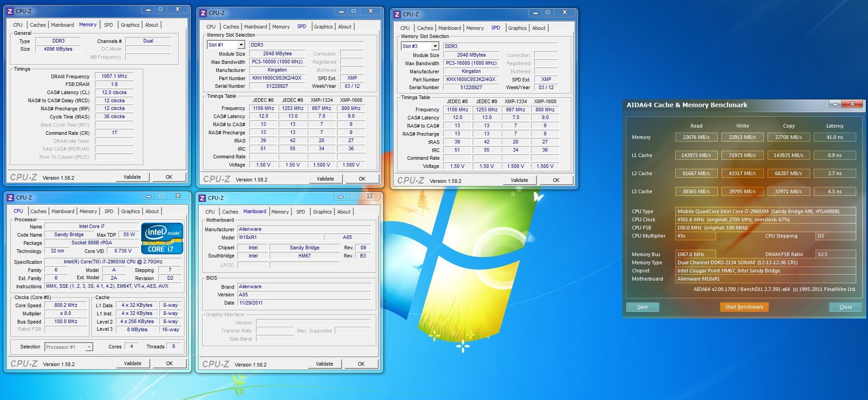The height and width of the screenshot is (400, 868).
Task: Click the DRAM:FSB Ratio 32:3 field
Action: click(x=835, y=254)
